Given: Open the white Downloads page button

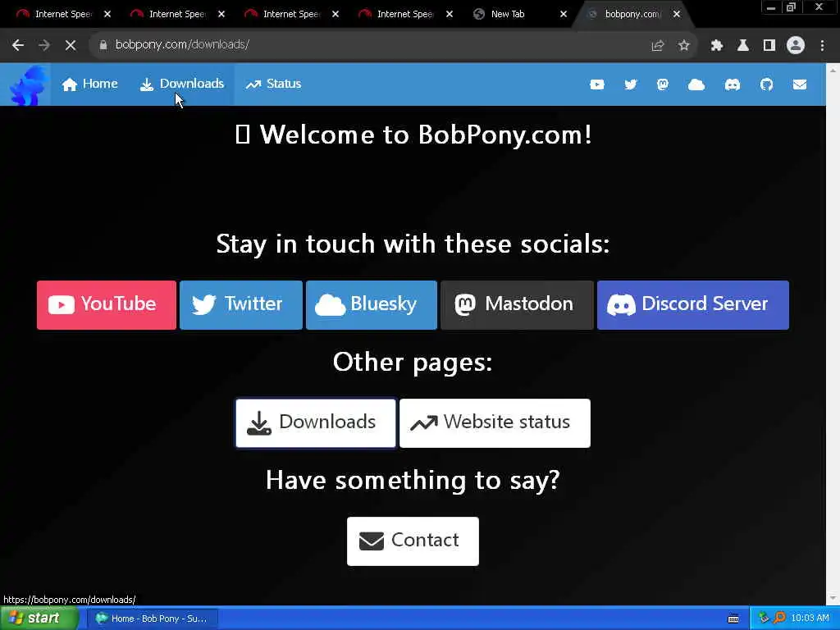Looking at the screenshot, I should (x=316, y=422).
